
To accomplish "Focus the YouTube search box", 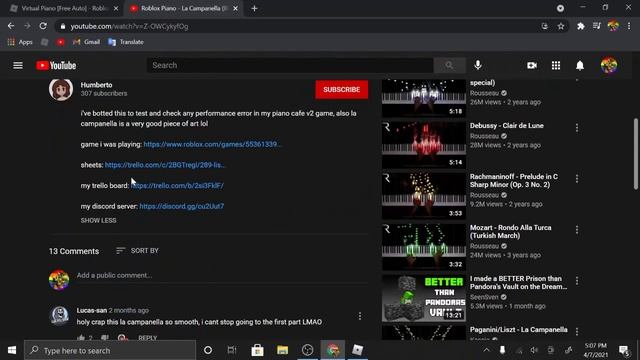I will click(290, 65).
